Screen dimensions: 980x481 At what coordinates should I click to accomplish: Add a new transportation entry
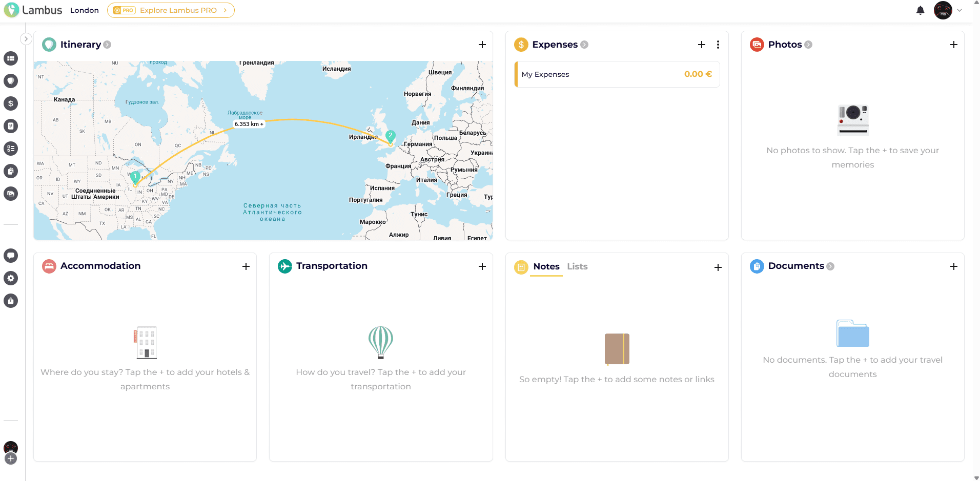point(482,266)
